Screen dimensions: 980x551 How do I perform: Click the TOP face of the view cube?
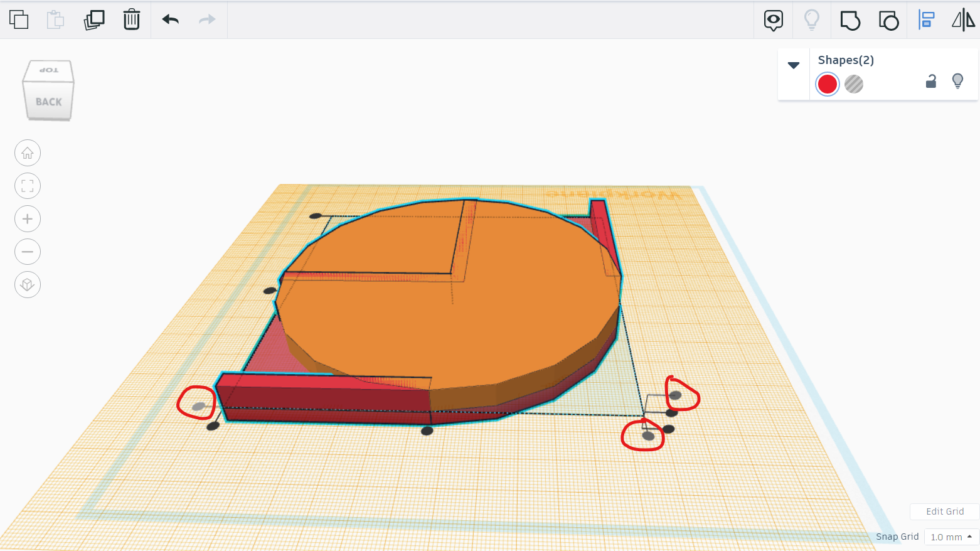click(49, 70)
